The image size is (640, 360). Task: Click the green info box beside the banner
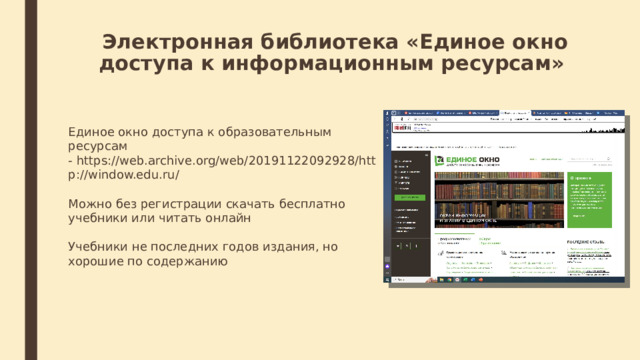589,200
